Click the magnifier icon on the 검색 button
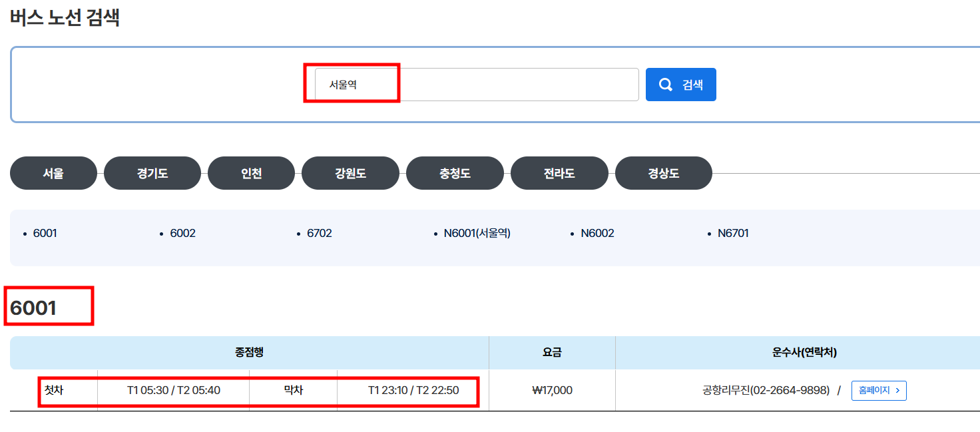Screen dimensions: 980x432 point(665,84)
